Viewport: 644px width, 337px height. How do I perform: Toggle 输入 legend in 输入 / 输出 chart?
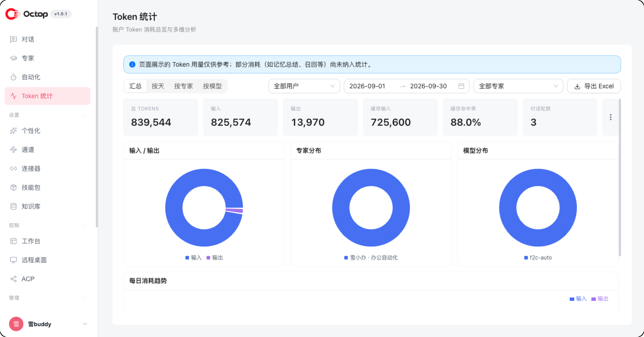194,258
